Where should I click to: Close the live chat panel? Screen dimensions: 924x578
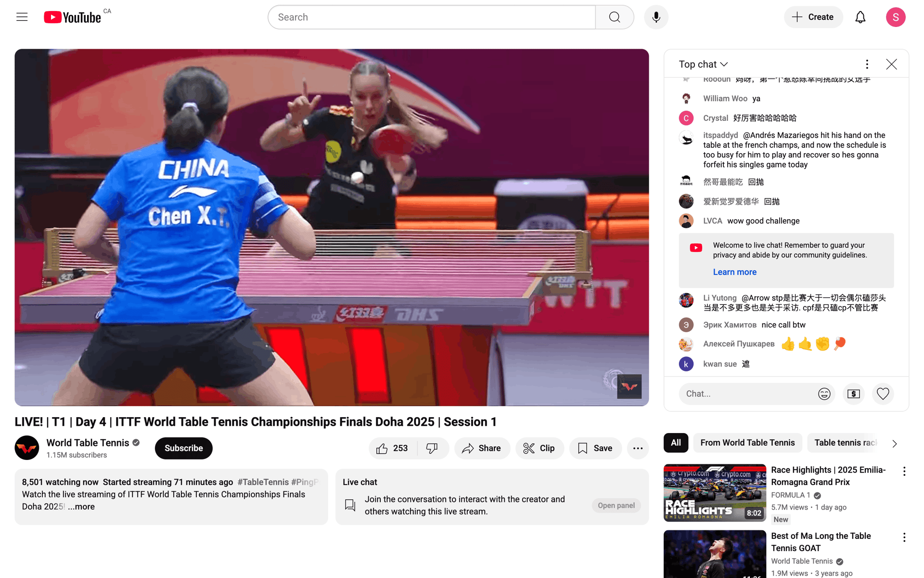click(891, 64)
